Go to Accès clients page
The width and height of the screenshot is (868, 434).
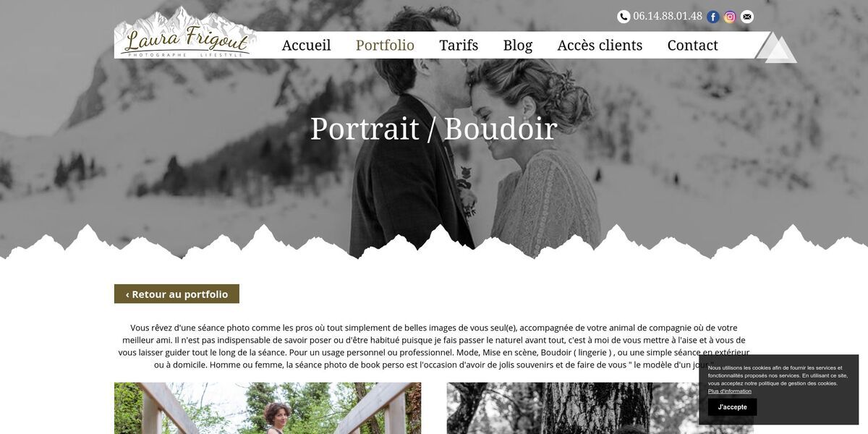coord(600,45)
